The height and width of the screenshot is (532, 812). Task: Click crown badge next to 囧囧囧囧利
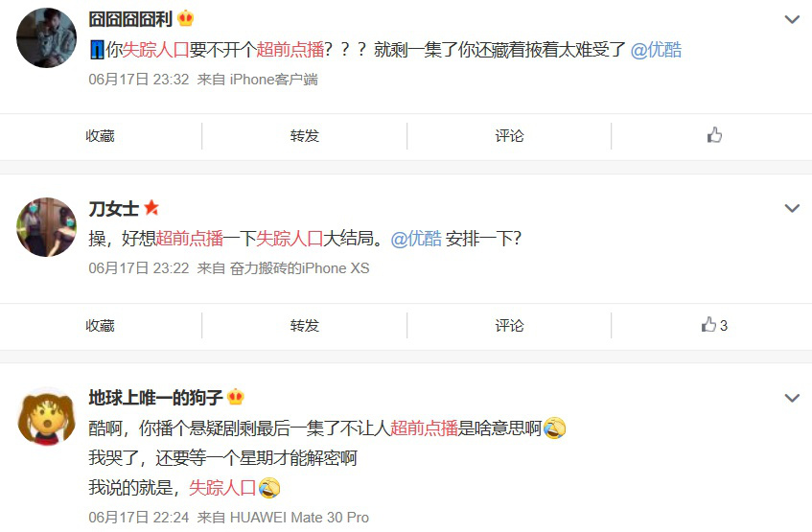coord(185,18)
